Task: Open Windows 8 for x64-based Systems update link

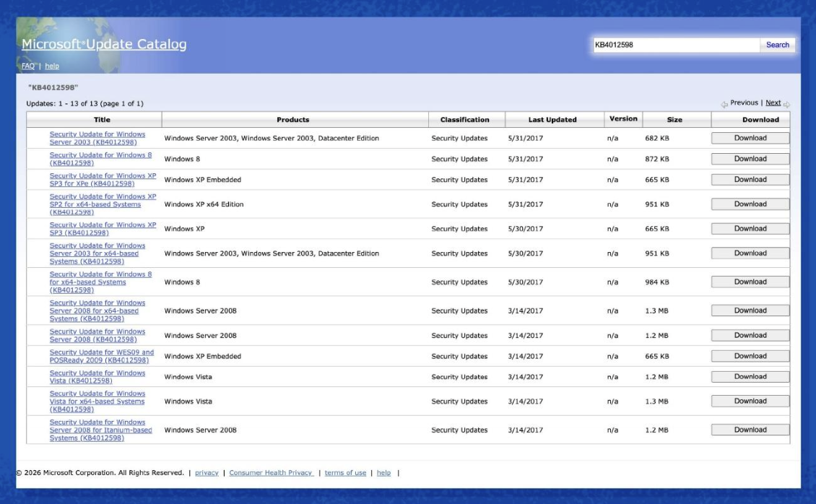Action: click(100, 282)
